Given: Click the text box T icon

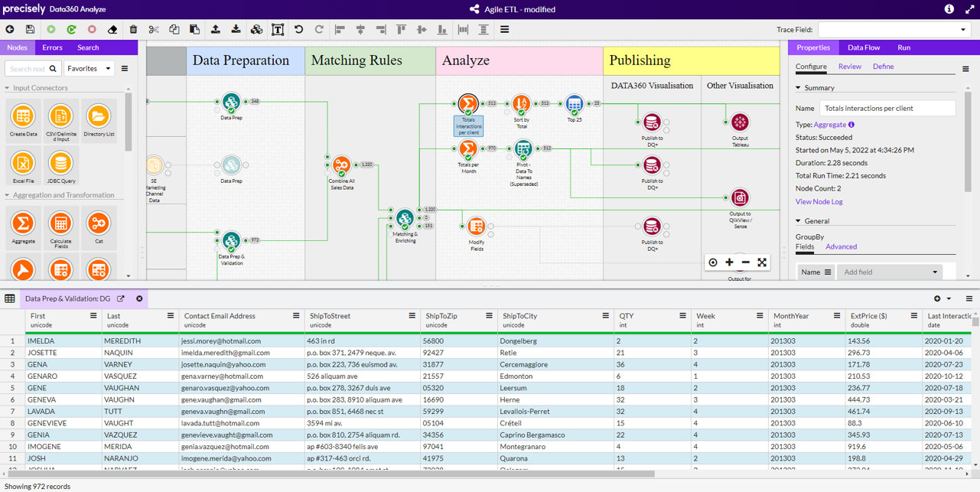Looking at the screenshot, I should [x=278, y=30].
